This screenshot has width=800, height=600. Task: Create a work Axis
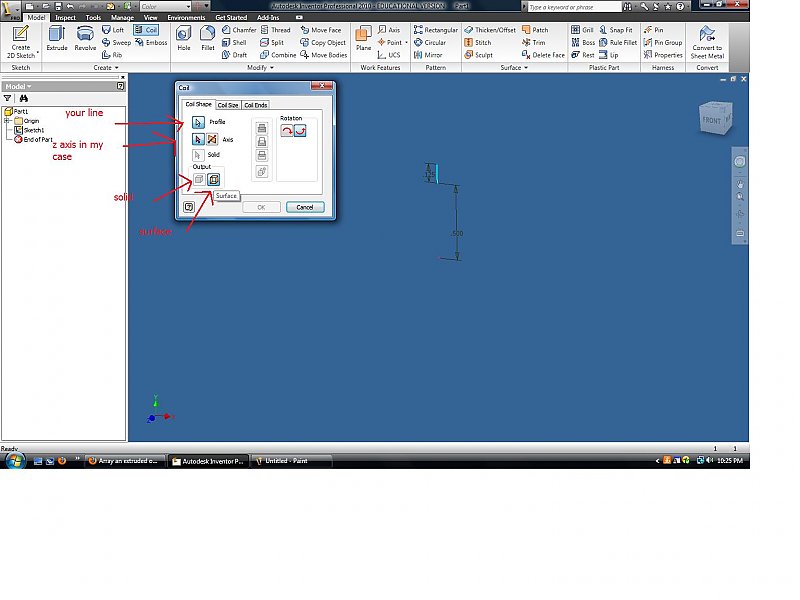click(x=389, y=30)
